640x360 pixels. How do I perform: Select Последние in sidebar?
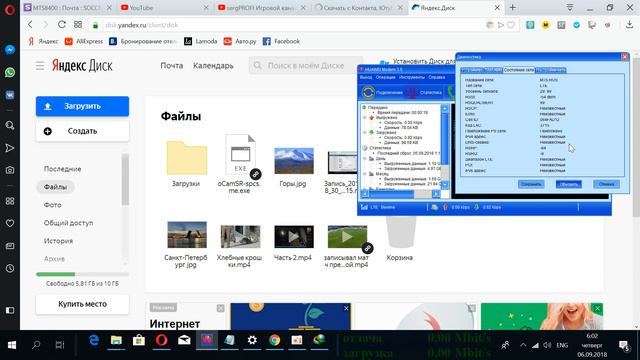point(62,169)
